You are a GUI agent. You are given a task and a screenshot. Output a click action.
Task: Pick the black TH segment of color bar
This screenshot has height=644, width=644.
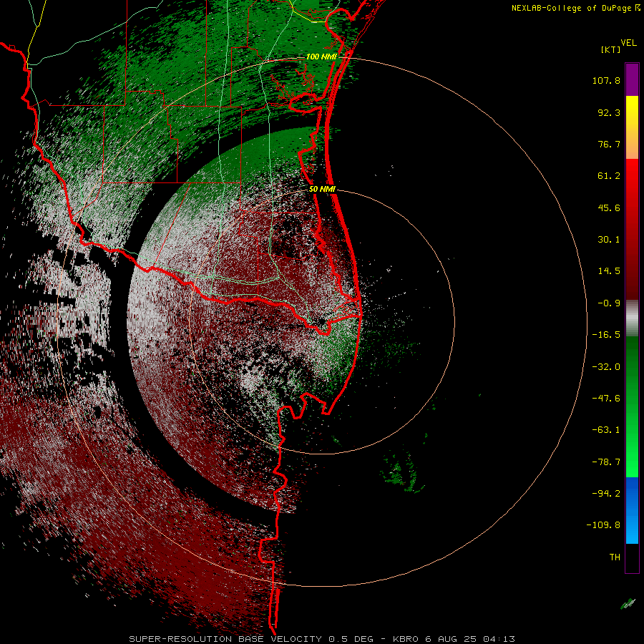(x=632, y=557)
